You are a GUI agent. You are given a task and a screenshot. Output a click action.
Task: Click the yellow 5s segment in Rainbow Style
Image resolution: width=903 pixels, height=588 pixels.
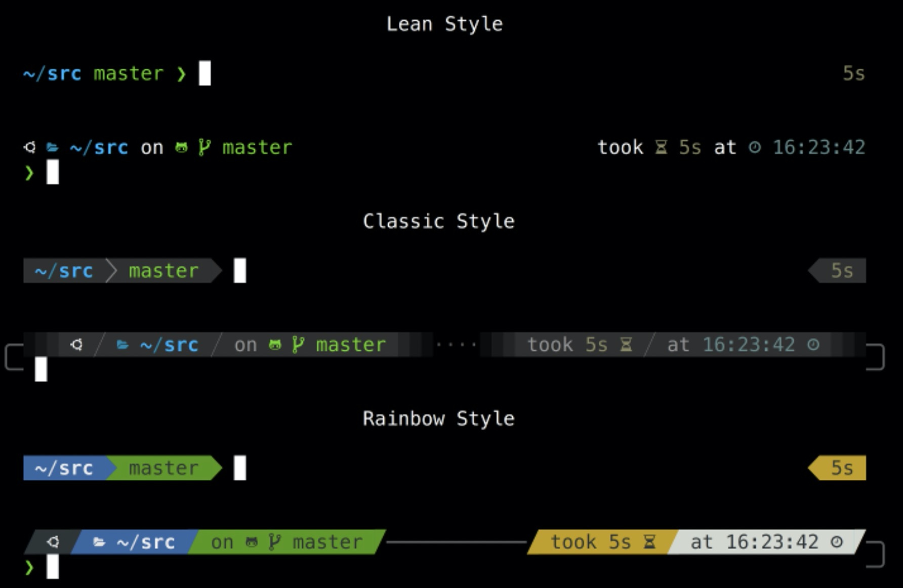pyautogui.click(x=837, y=468)
